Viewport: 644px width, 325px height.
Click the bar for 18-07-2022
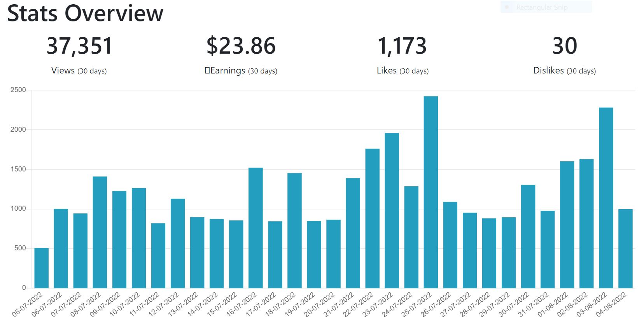point(294,231)
